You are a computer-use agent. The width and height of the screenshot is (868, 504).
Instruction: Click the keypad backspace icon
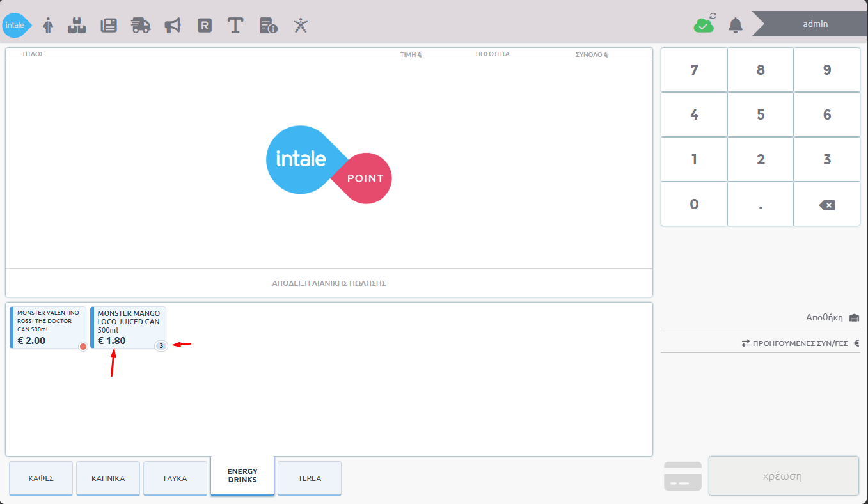(x=827, y=205)
